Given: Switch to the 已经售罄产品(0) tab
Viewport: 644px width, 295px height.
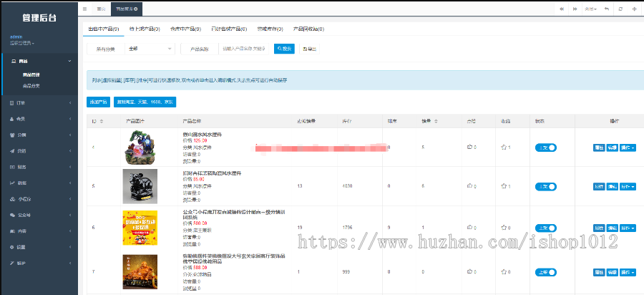Looking at the screenshot, I should click(229, 29).
